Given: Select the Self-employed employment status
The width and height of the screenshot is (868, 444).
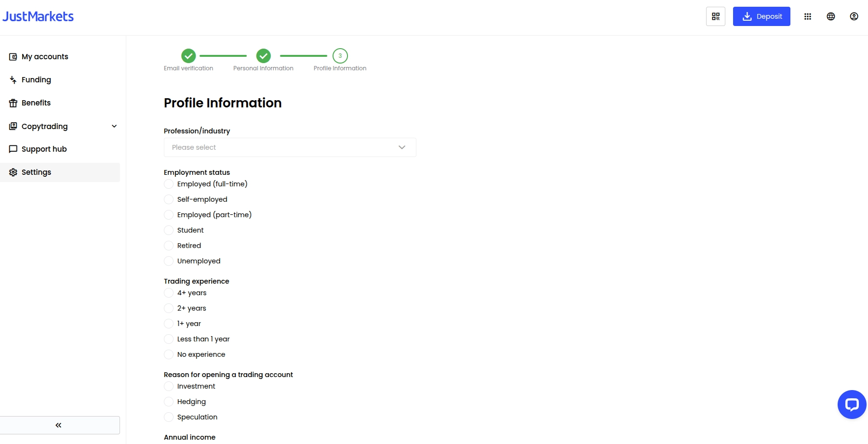Looking at the screenshot, I should click(x=169, y=199).
